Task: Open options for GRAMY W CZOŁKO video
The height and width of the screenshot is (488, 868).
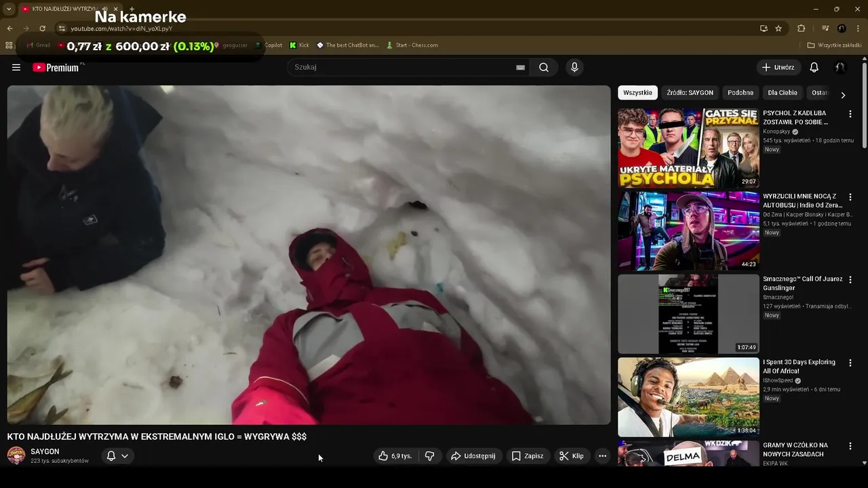Action: point(850,446)
